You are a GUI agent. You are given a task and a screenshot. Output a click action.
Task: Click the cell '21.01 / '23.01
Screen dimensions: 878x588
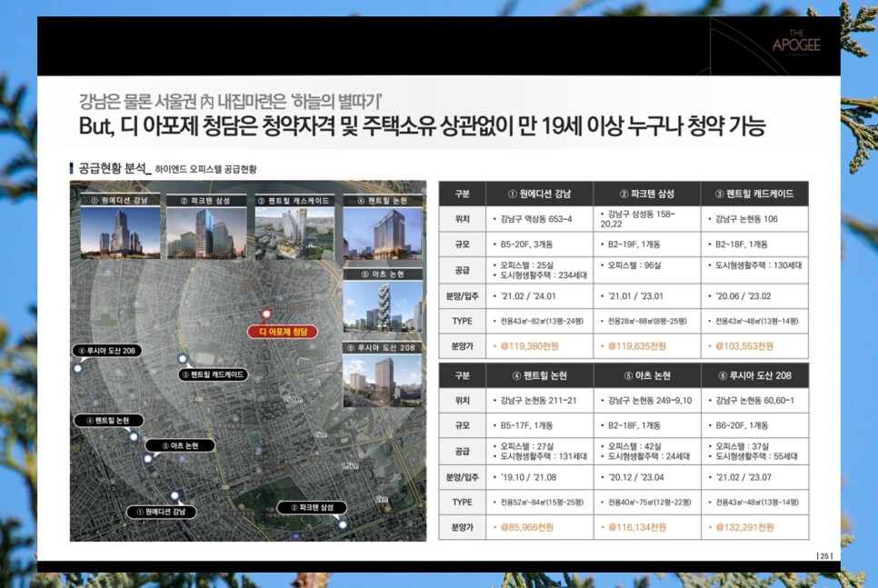(x=647, y=295)
